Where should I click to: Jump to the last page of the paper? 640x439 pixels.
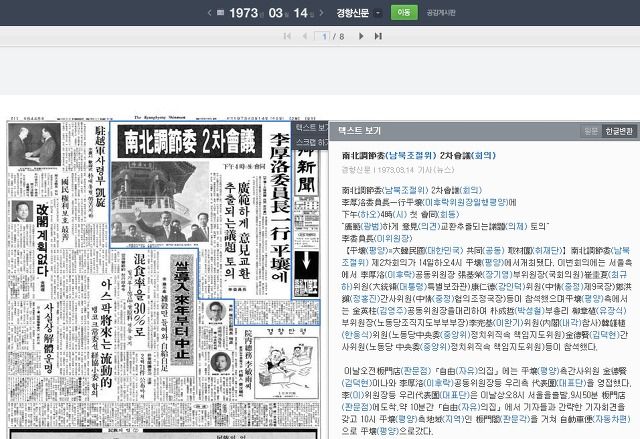coord(378,36)
